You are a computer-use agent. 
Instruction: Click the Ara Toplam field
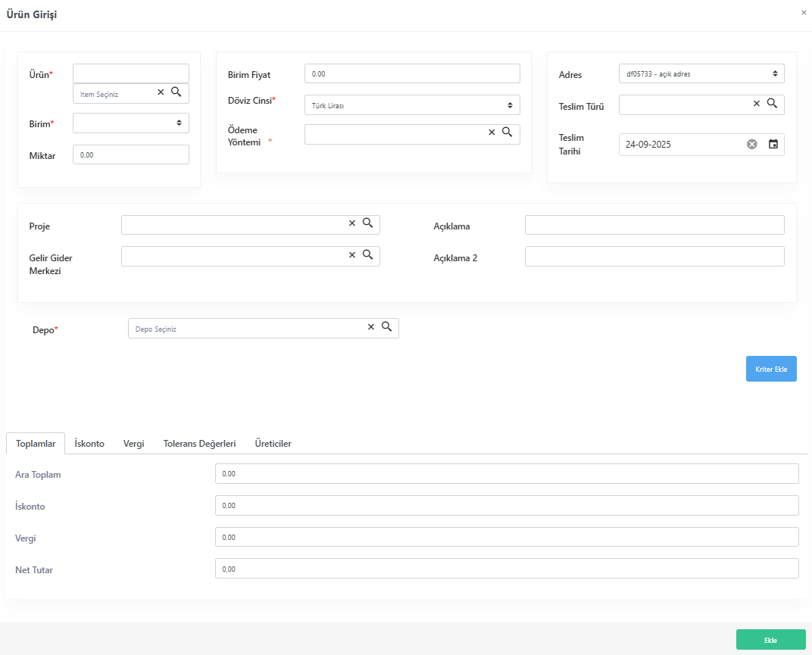coord(507,474)
